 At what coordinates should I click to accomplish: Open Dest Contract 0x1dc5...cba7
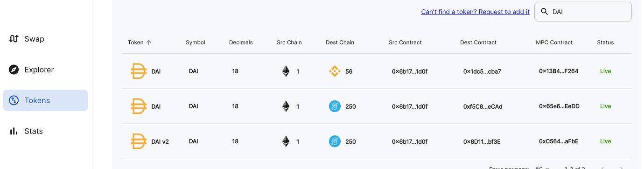click(x=482, y=71)
